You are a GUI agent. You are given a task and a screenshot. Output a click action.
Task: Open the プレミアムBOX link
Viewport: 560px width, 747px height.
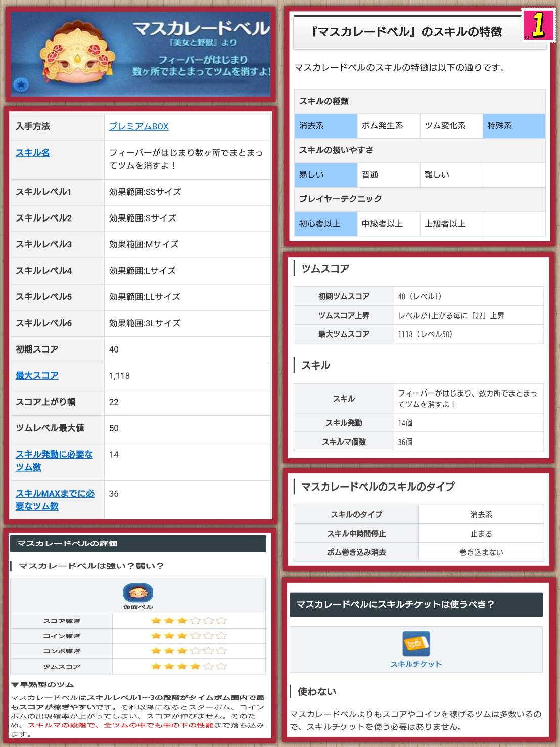pos(138,126)
